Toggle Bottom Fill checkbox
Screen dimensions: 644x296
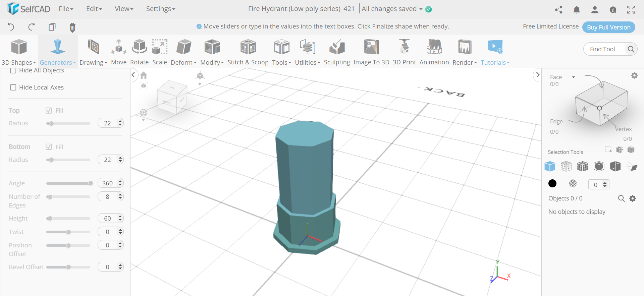click(49, 147)
